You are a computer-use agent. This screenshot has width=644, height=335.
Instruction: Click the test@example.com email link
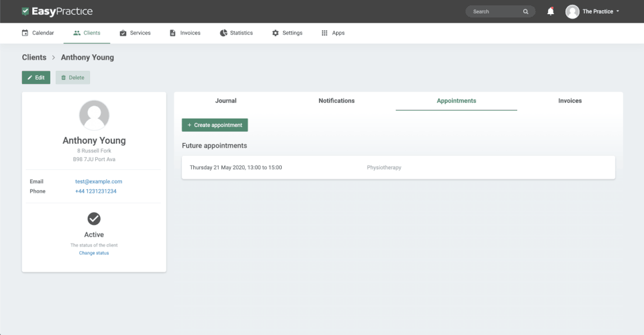pos(99,181)
